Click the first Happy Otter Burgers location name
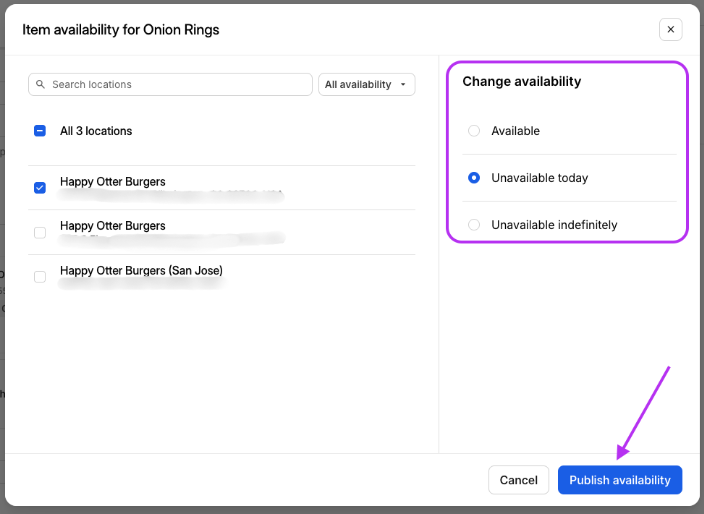The height and width of the screenshot is (514, 704). 113,182
